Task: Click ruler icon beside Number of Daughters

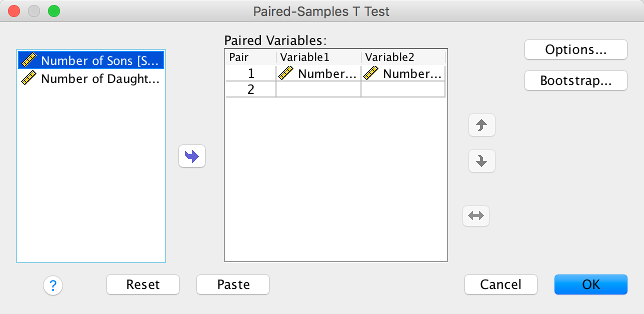Action: click(x=29, y=78)
